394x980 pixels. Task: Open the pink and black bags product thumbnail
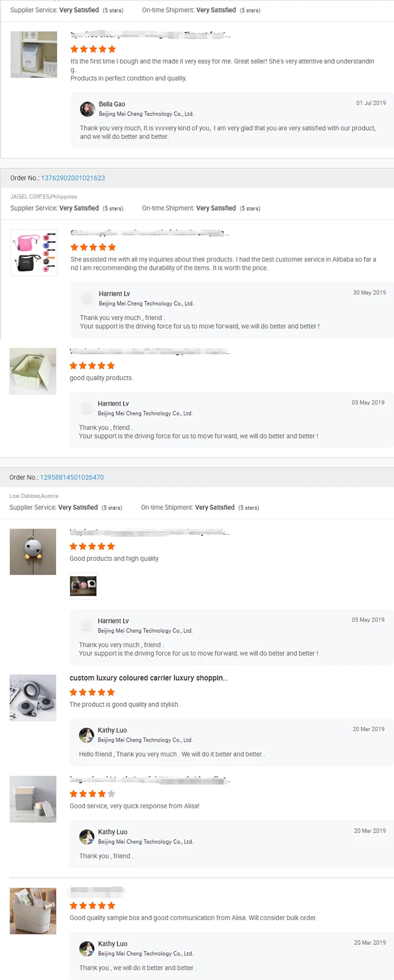point(34,253)
